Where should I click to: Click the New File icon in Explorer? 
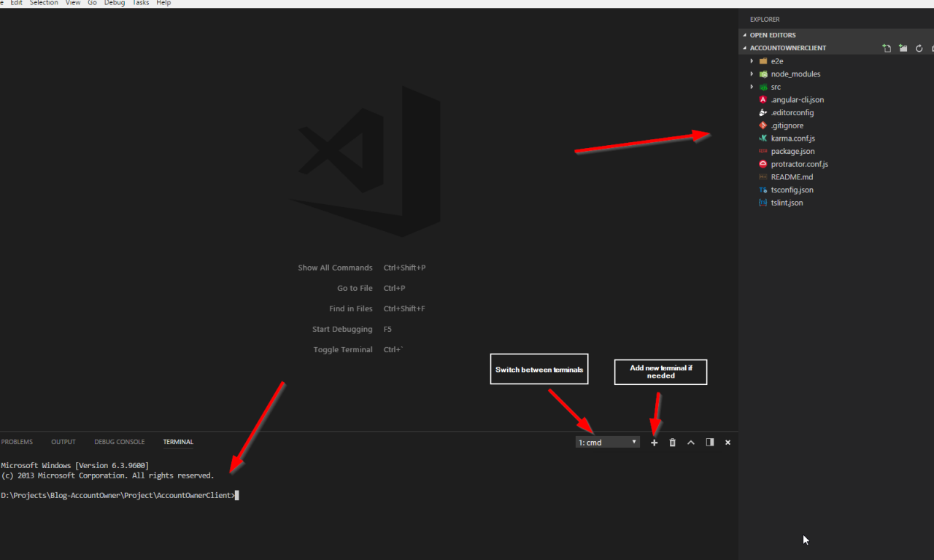click(x=887, y=48)
